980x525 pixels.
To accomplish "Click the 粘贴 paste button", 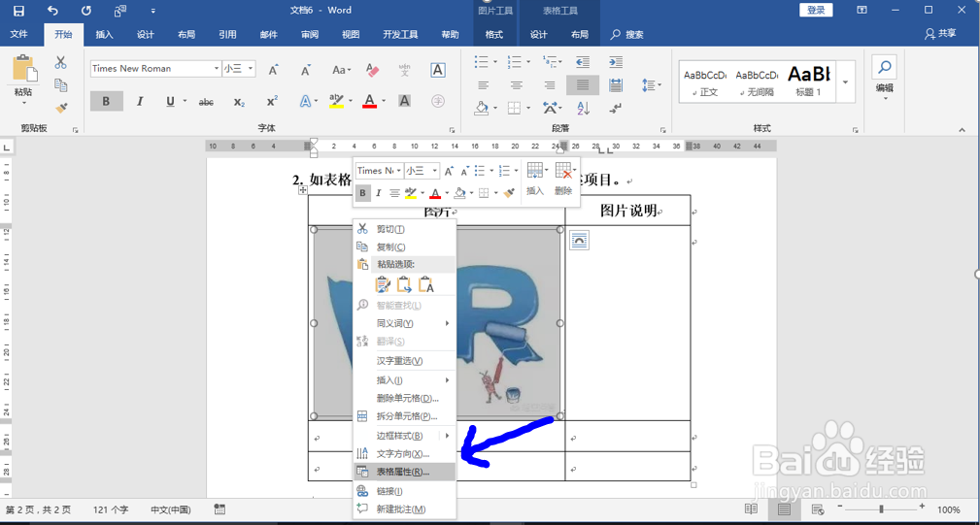I will tap(23, 80).
